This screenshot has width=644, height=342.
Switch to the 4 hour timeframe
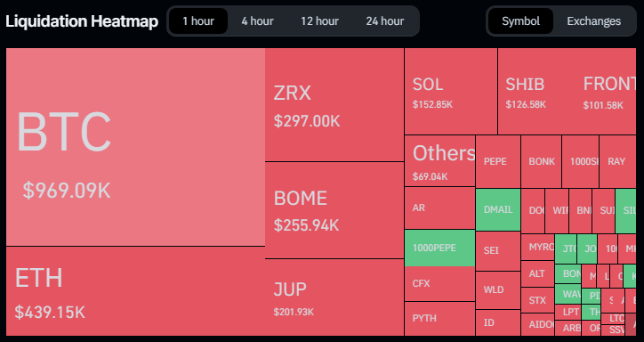257,21
